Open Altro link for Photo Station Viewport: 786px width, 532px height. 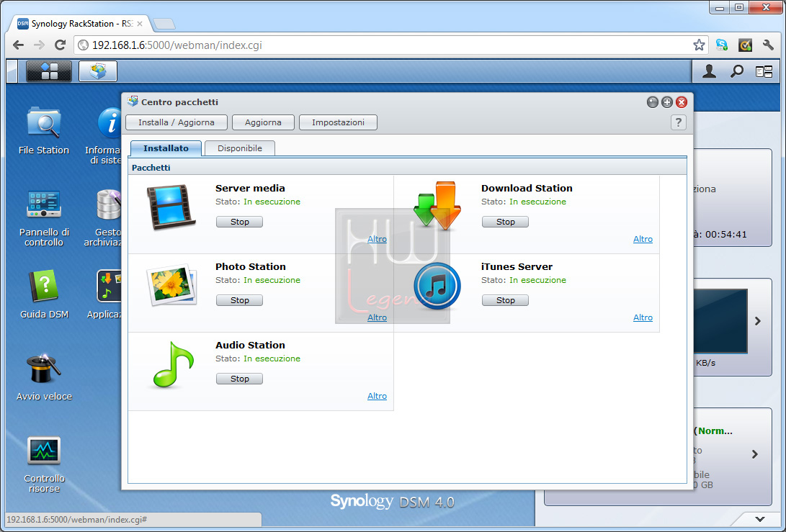point(377,317)
